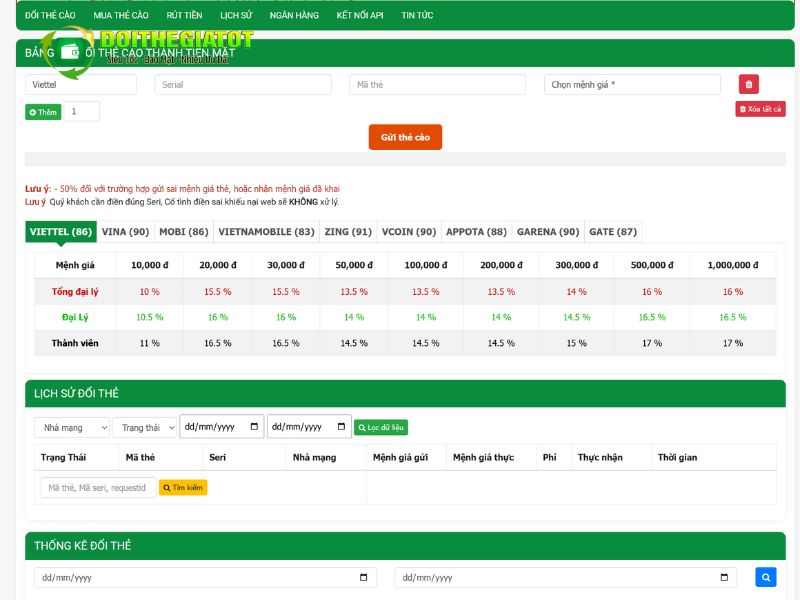
Task: Click second dd/mm/yyyy field in THỐNG KÊ ĐỔI THẺ
Action: (x=565, y=578)
